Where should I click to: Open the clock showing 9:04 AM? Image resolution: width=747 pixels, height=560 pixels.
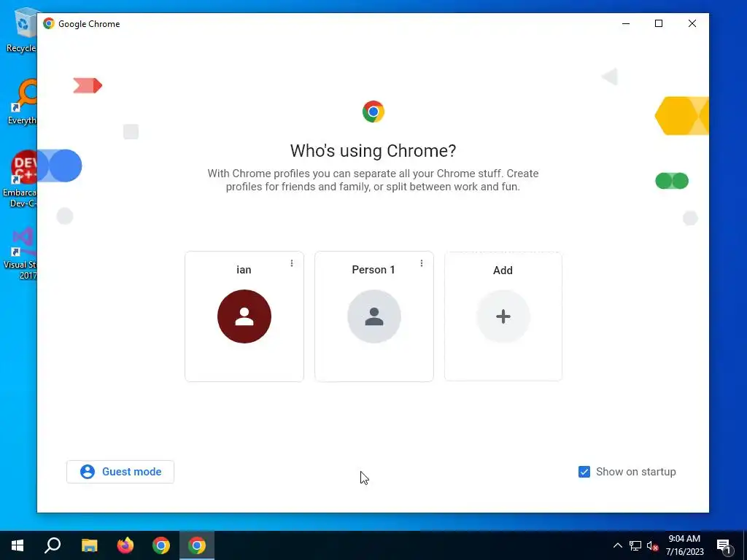684,545
